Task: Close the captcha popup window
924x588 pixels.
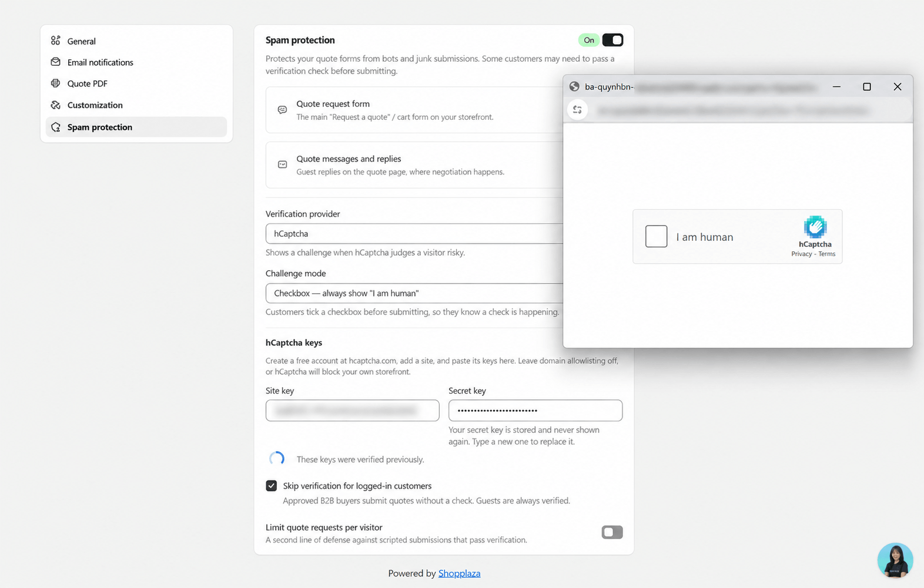Action: pyautogui.click(x=897, y=87)
